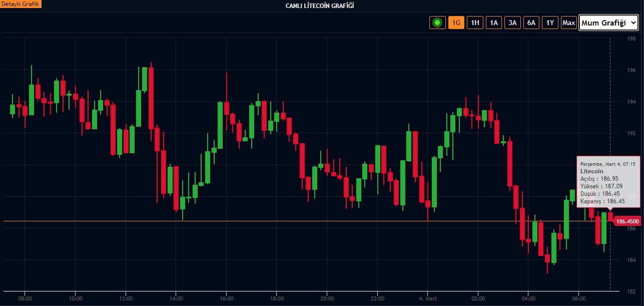
Task: Click the 184 price axis label
Action: [631, 259]
